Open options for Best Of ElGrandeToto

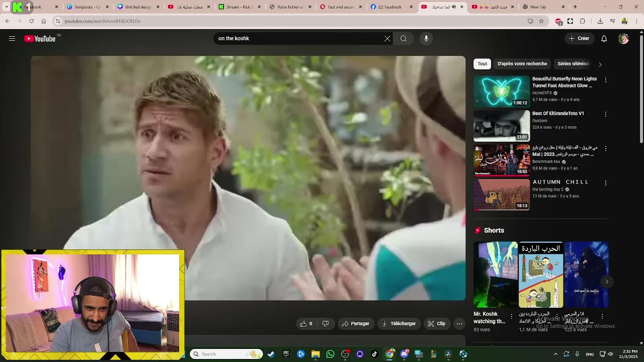click(x=606, y=114)
